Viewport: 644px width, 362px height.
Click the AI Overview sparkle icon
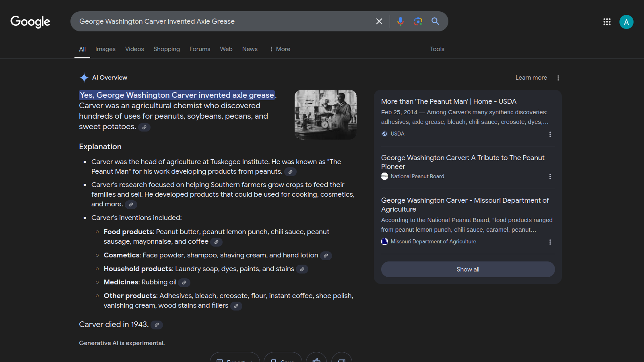coord(84,78)
